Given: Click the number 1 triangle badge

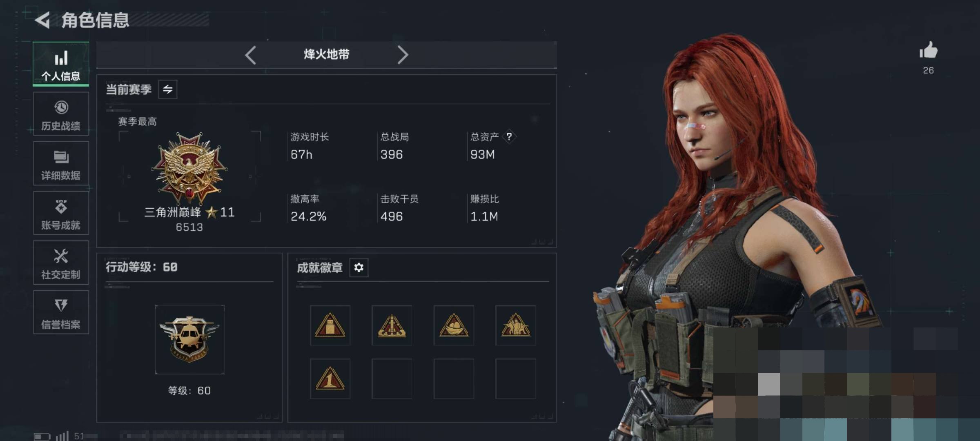Looking at the screenshot, I should tap(330, 379).
